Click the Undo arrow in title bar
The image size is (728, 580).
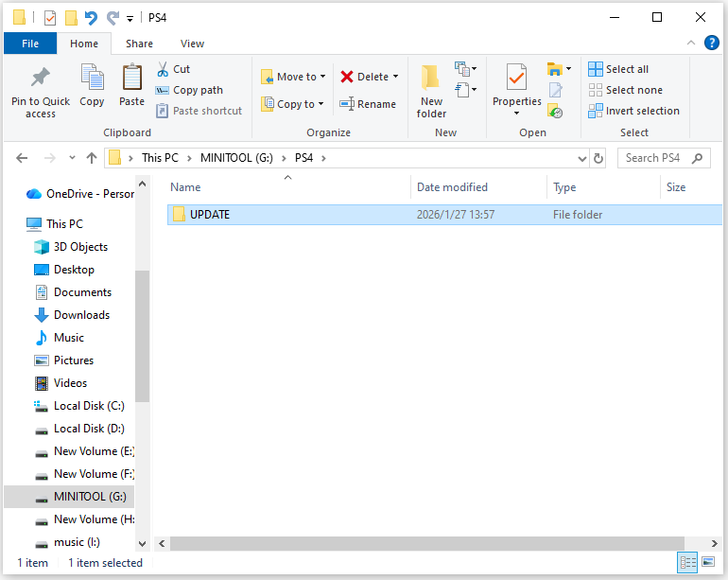pyautogui.click(x=91, y=18)
